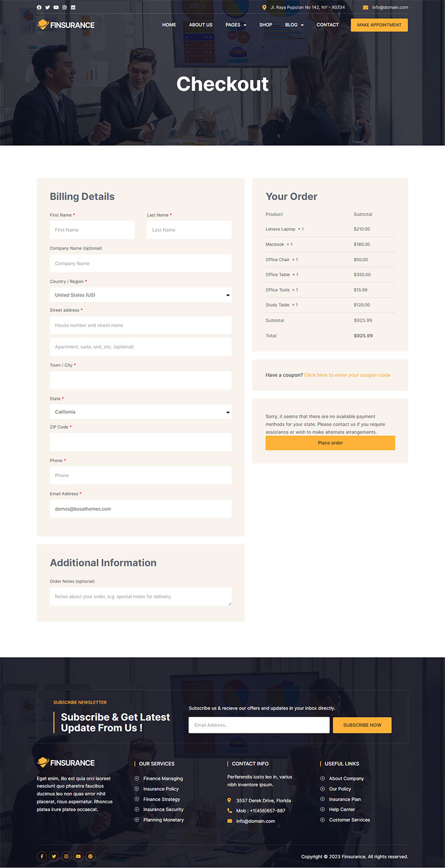Click the Facebook icon in the top header bar
Screen dimensions: 445x868
(39, 7)
